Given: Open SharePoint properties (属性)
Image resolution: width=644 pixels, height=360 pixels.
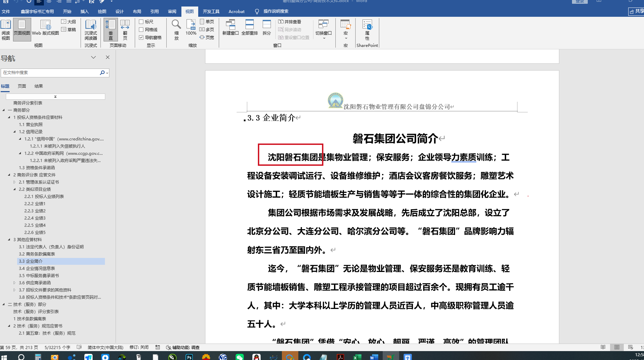Looking at the screenshot, I should [367, 30].
